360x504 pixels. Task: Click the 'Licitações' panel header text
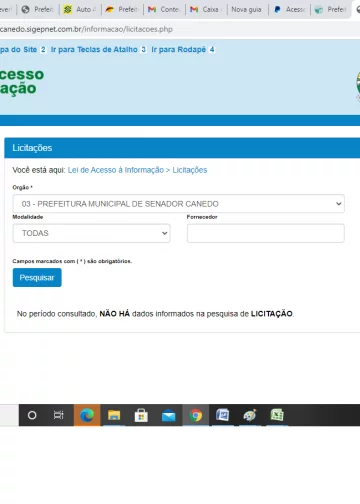click(x=32, y=148)
